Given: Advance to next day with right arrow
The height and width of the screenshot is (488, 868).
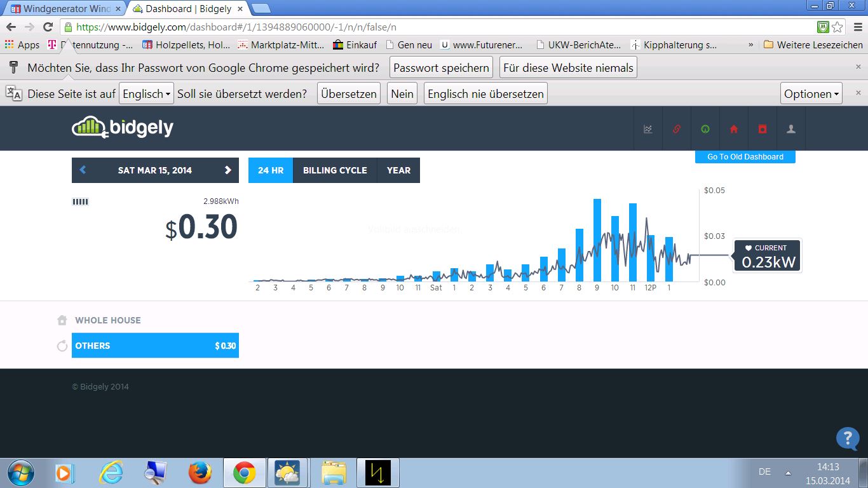Looking at the screenshot, I should (228, 170).
